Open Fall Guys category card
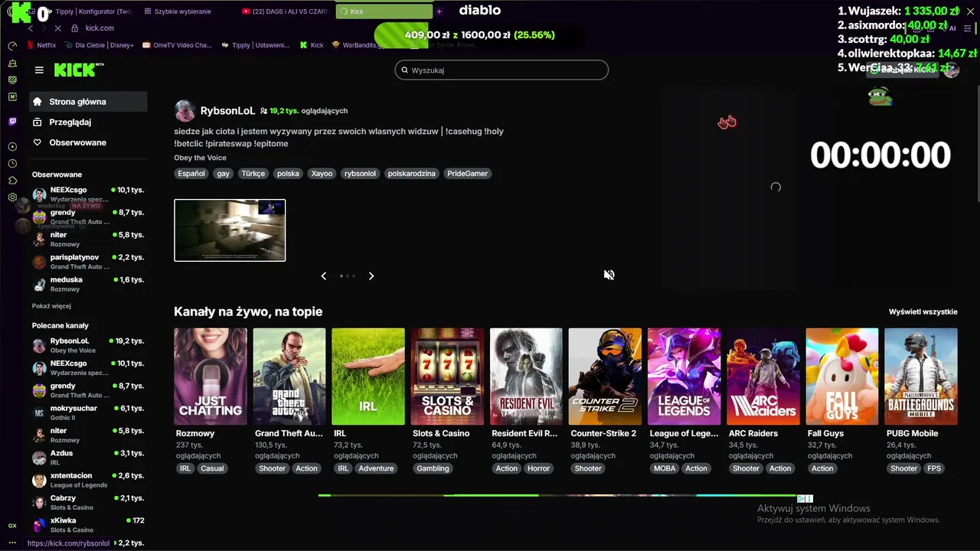 842,377
